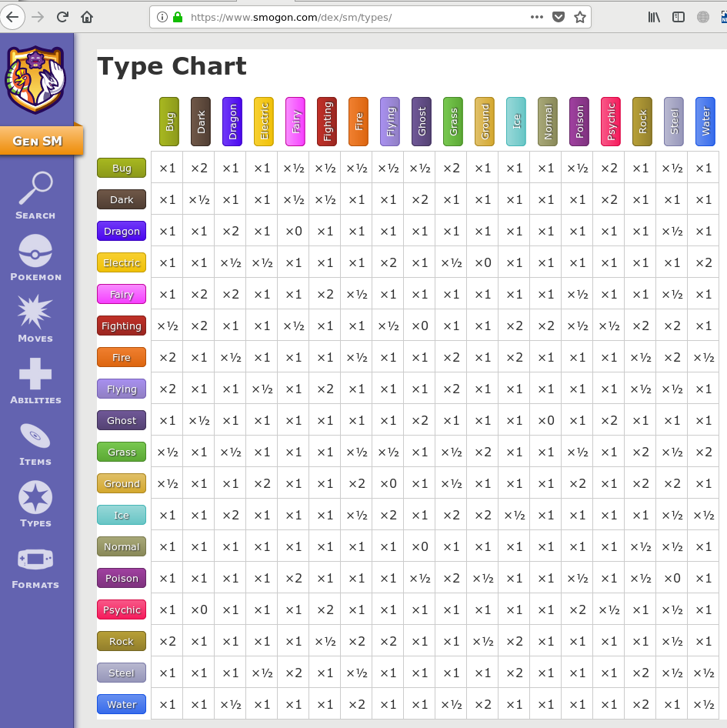
Task: Click the green padlock security icon
Action: pyautogui.click(x=178, y=17)
